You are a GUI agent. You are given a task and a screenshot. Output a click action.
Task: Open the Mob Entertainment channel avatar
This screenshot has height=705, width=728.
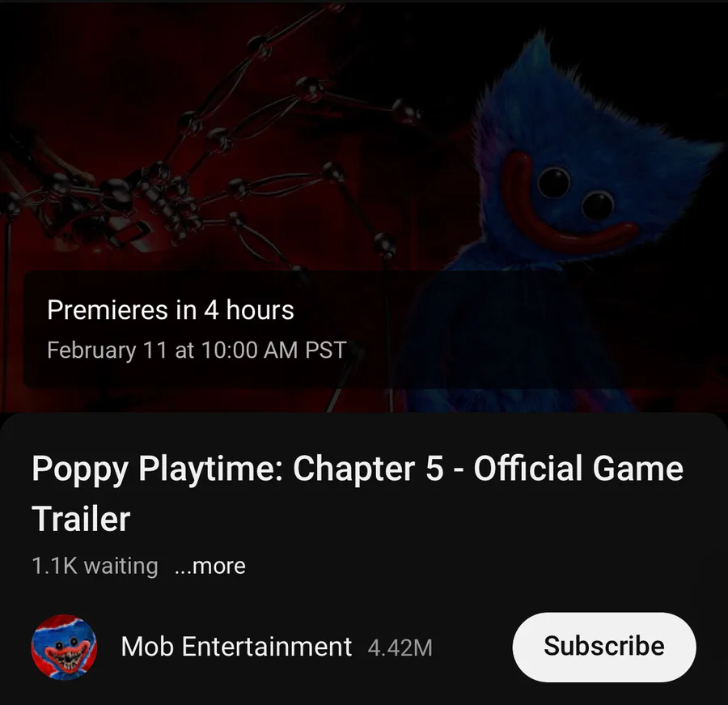pos(64,647)
